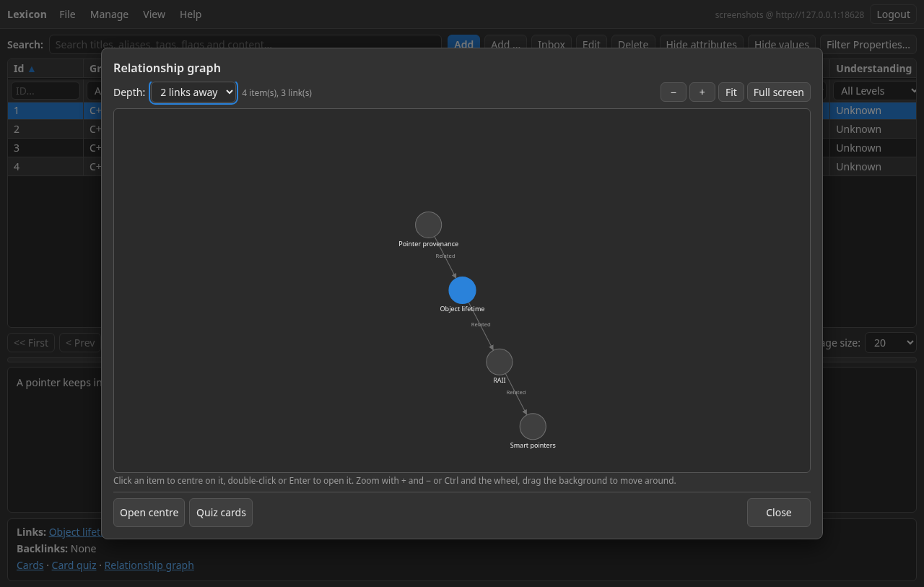Close the Relationship graph dialog

pos(779,513)
